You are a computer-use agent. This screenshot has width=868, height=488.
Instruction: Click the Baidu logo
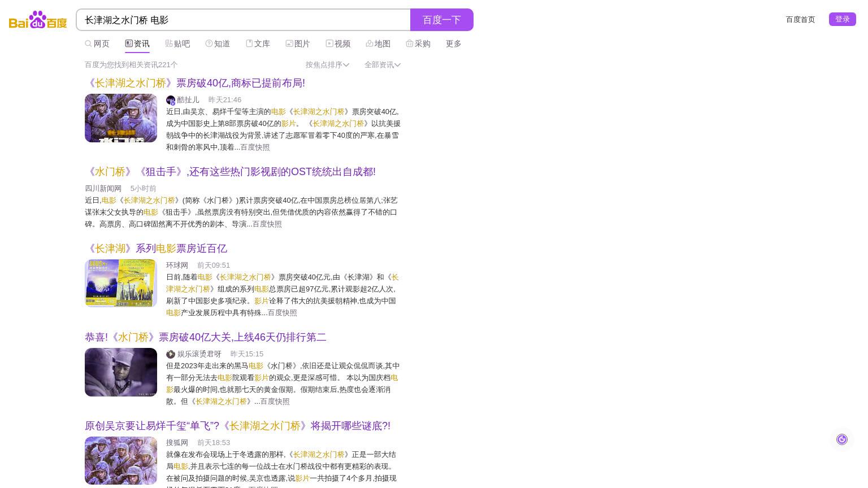(x=38, y=20)
